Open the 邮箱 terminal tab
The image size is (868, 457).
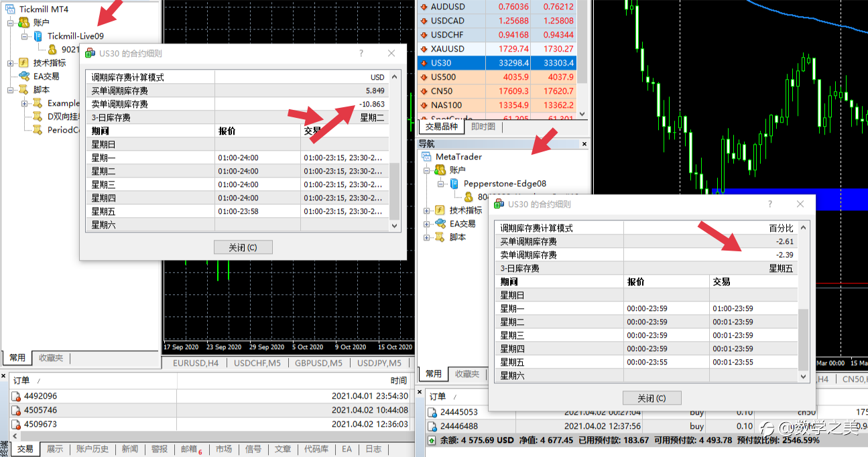pos(191,449)
